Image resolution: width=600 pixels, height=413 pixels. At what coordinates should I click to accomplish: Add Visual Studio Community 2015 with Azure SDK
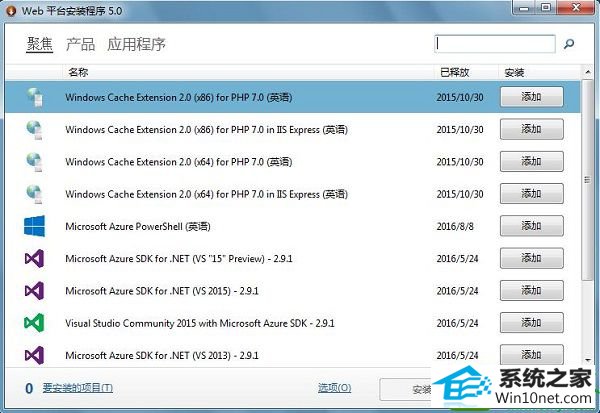[532, 323]
